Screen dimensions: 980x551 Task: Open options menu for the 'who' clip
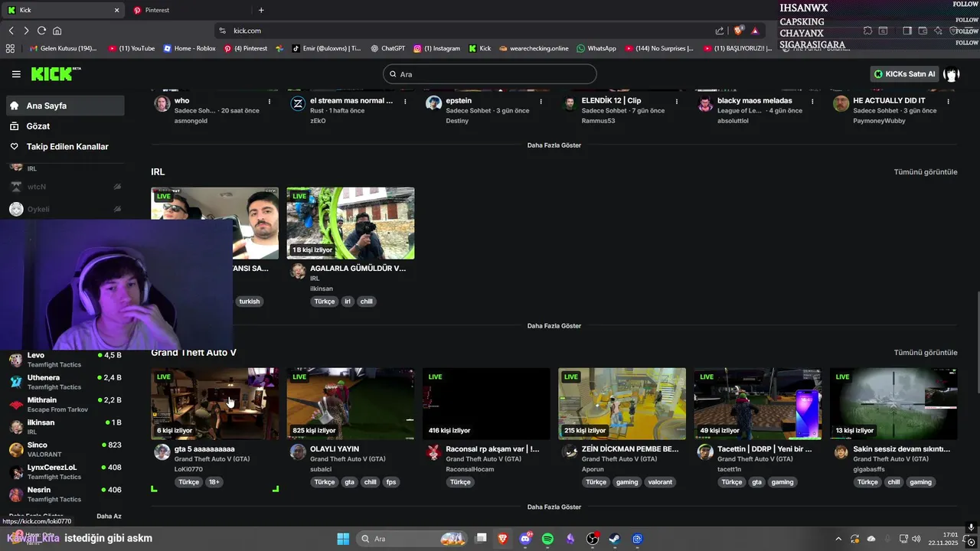(269, 101)
